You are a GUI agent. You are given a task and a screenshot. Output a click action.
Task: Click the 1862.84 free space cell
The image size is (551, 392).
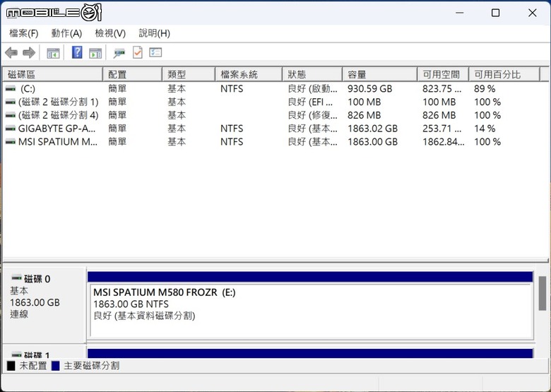point(443,142)
